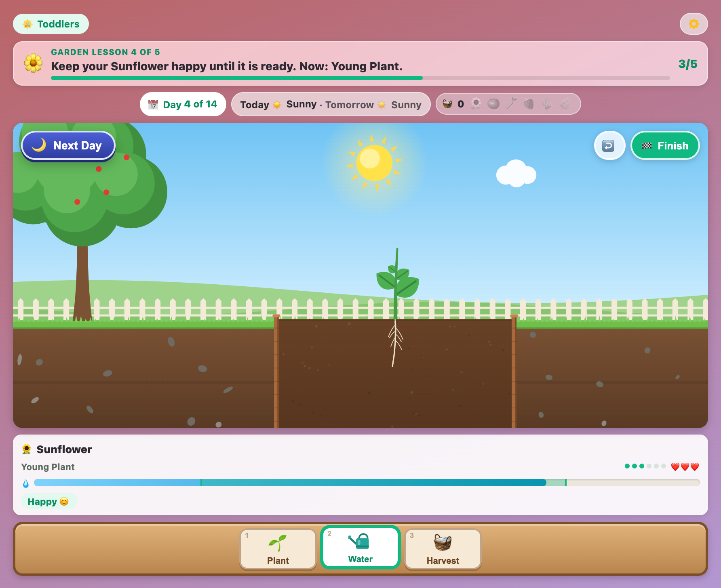Select the Water tool
The image size is (721, 588).
360,547
